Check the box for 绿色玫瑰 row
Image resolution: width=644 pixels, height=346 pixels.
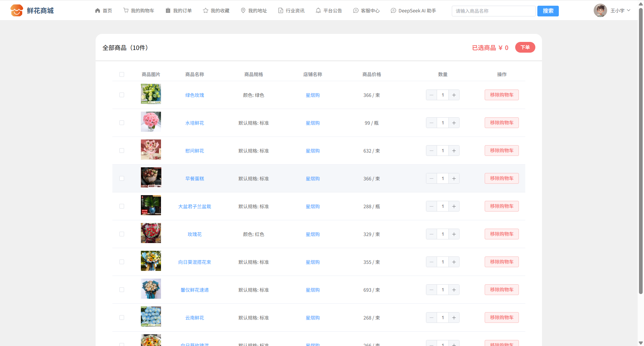pyautogui.click(x=122, y=95)
